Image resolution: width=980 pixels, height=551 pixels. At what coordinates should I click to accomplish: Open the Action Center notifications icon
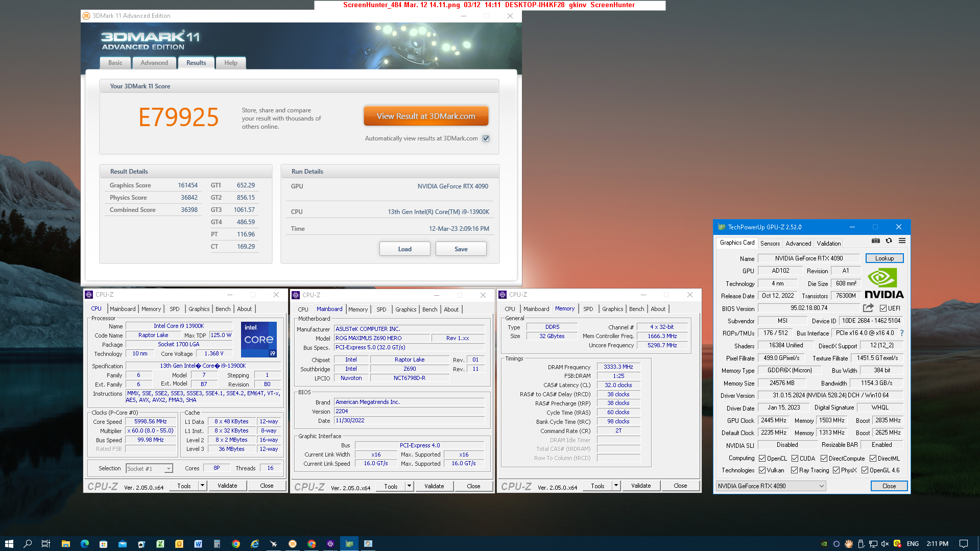point(963,544)
